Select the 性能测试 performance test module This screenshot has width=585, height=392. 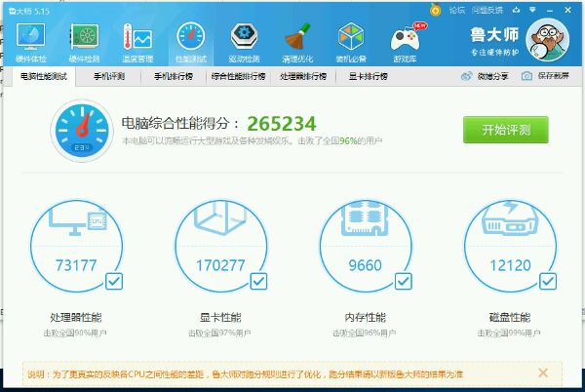[191, 42]
